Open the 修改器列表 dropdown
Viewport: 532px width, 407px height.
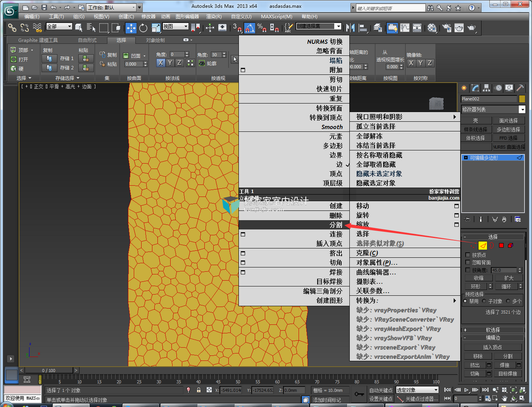pyautogui.click(x=493, y=109)
